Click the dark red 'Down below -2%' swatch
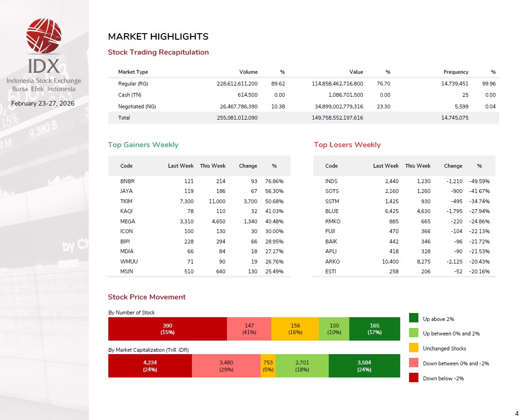 tap(414, 377)
